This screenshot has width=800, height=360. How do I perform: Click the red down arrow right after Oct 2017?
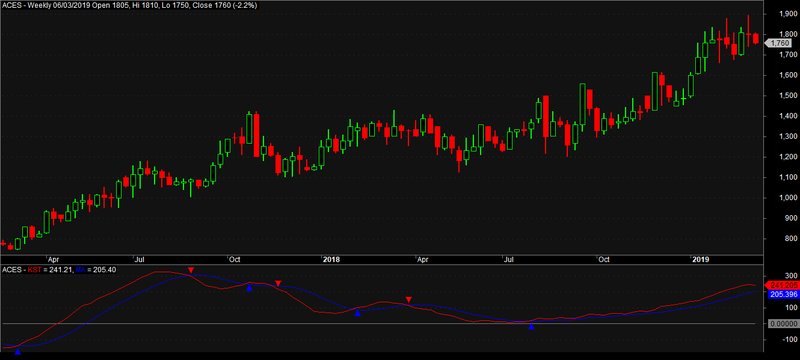click(x=278, y=283)
